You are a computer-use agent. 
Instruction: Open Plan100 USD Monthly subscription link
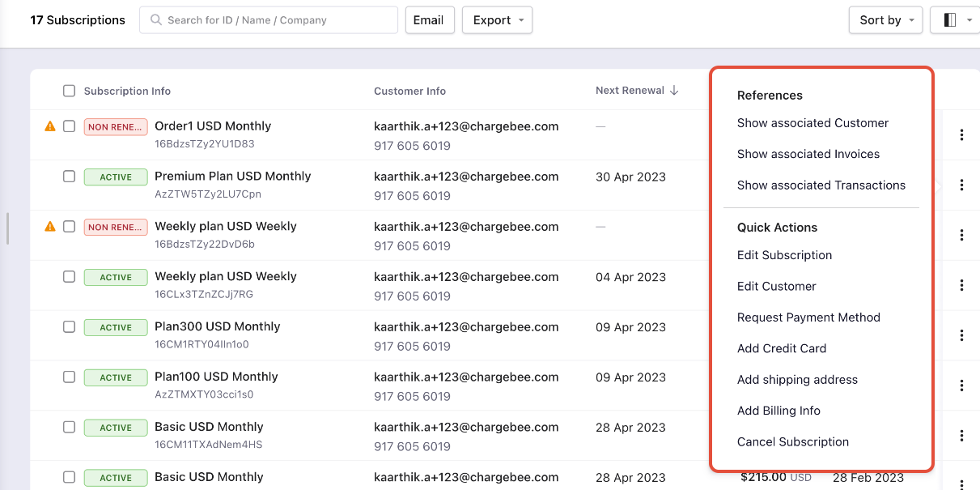(x=216, y=377)
